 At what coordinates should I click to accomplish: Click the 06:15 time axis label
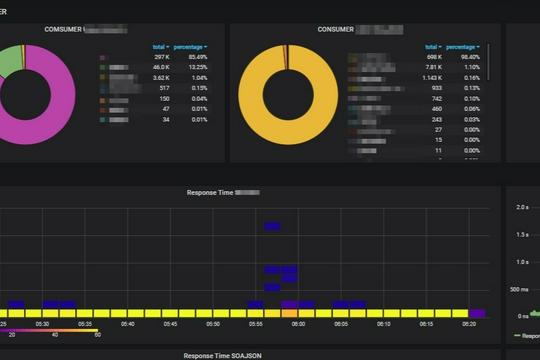click(x=426, y=324)
